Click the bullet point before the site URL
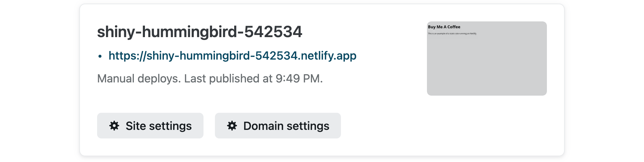This screenshot has width=644, height=162. point(100,56)
